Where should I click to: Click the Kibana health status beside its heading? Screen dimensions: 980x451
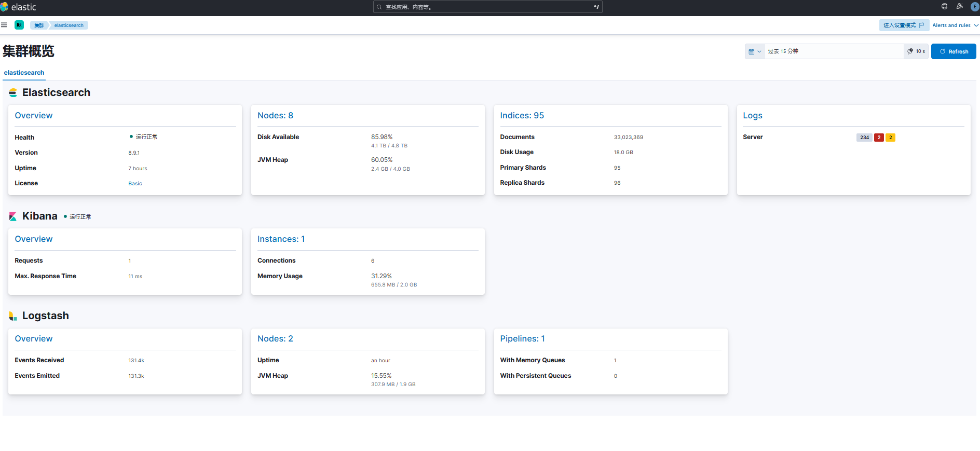pyautogui.click(x=77, y=217)
